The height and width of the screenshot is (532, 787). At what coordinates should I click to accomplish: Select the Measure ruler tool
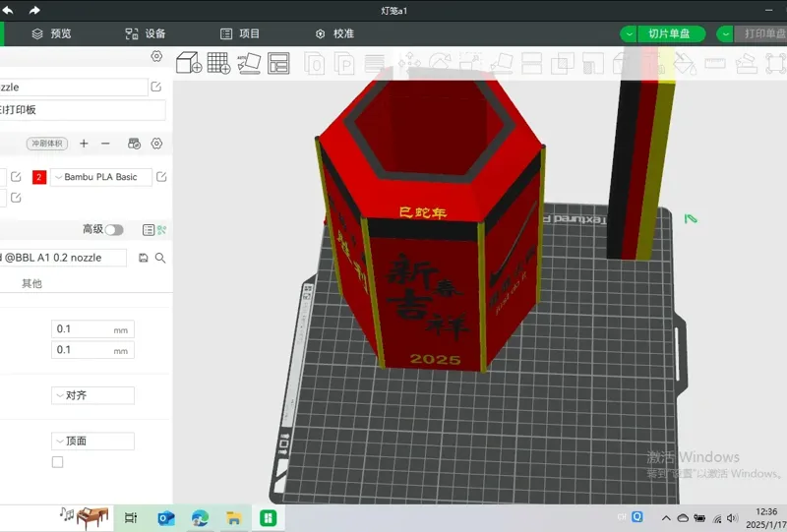point(715,63)
